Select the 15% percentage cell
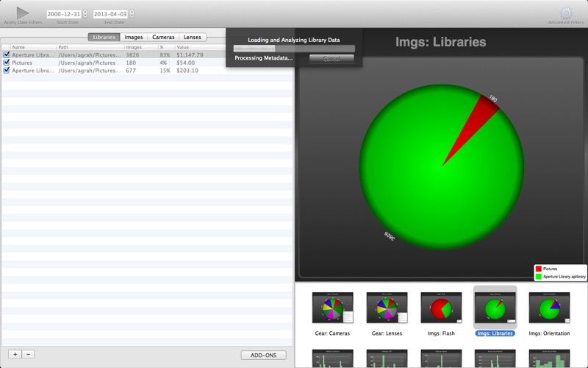 (x=165, y=71)
